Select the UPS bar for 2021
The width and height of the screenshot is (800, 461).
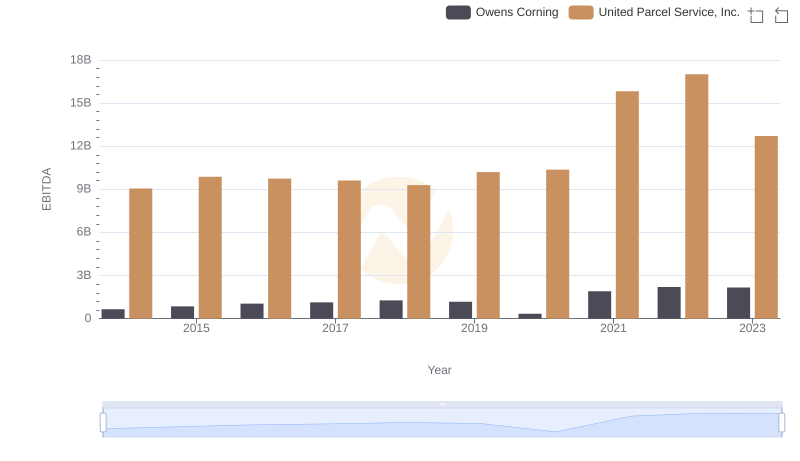pyautogui.click(x=627, y=205)
